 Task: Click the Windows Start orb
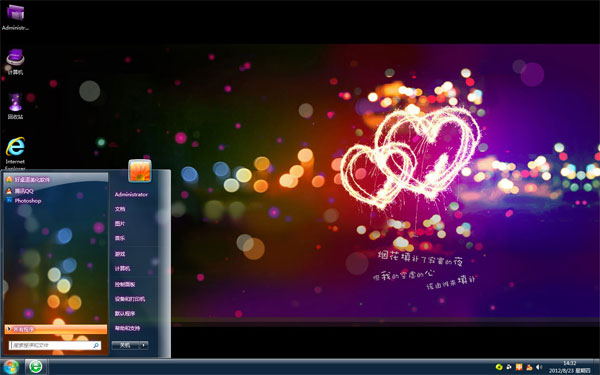[x=11, y=367]
